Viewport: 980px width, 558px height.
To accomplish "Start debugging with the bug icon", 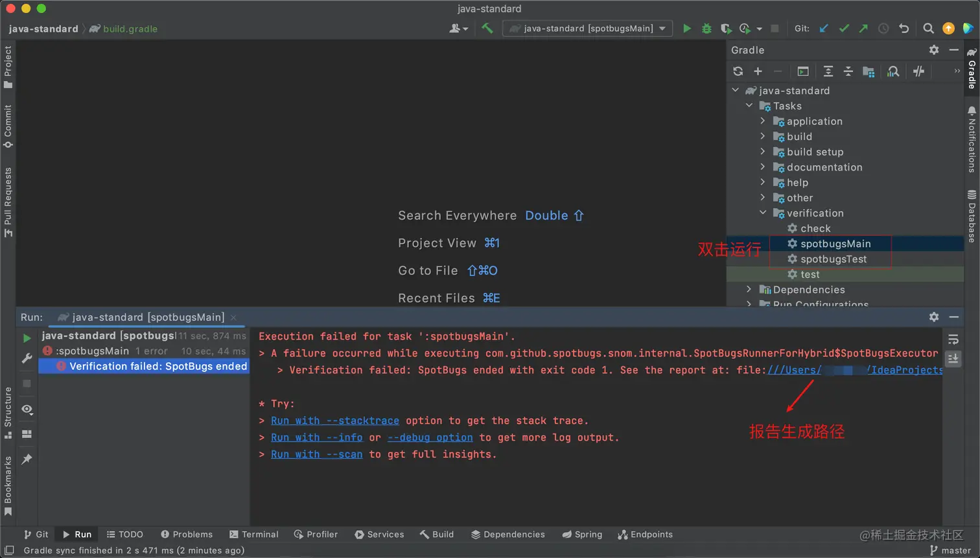I will [706, 29].
